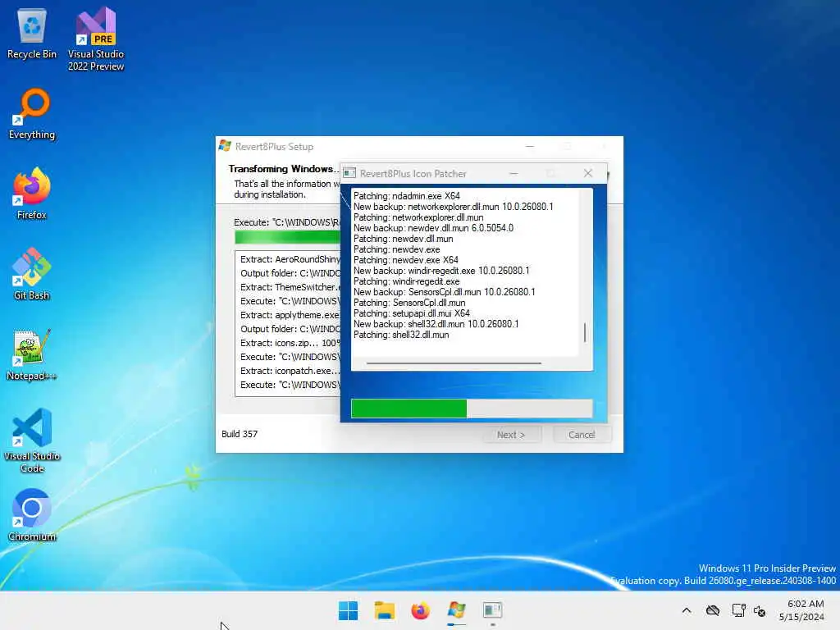Select 'Patching: shell32.dll.mun' log line
This screenshot has height=630, width=840.
pyautogui.click(x=401, y=335)
